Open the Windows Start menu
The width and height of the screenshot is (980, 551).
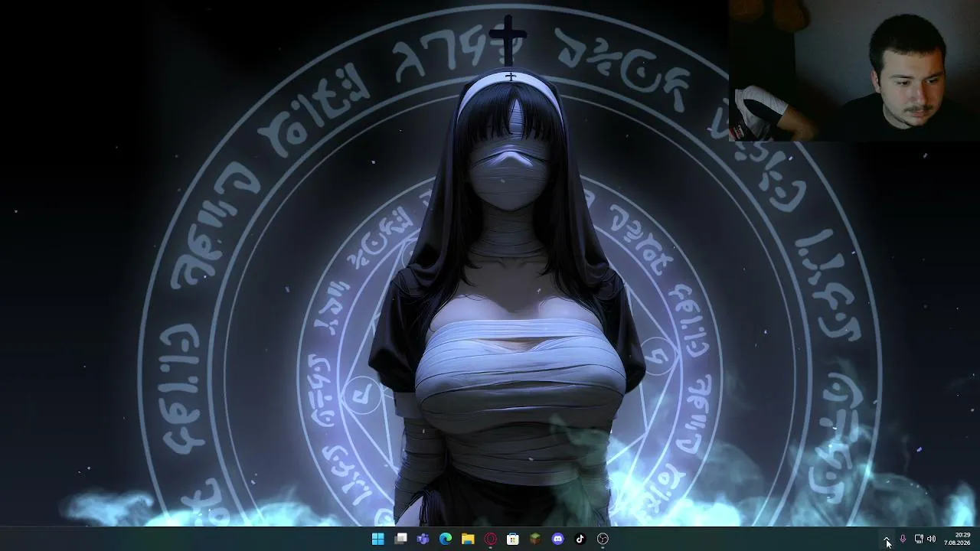point(378,539)
